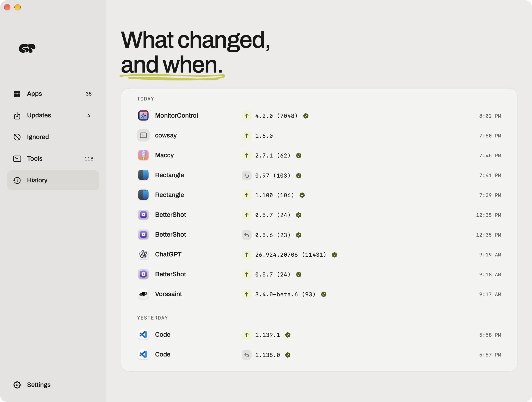Select the Vorssaint entry name
The height and width of the screenshot is (402, 532).
[168, 294]
